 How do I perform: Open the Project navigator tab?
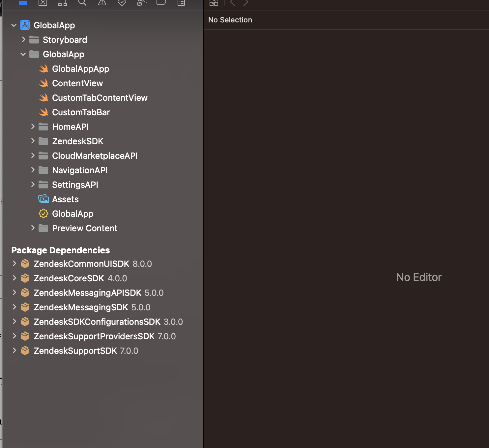click(23, 3)
